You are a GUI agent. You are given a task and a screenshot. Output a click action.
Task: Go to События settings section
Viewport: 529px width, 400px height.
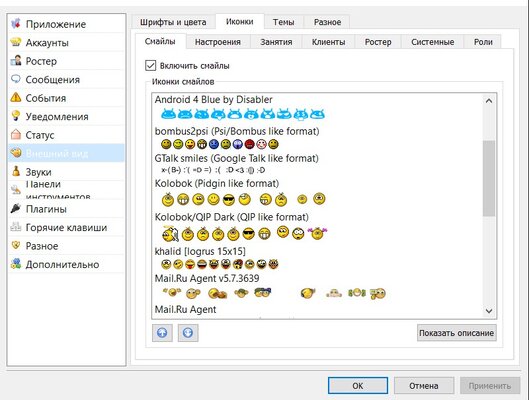(x=66, y=98)
